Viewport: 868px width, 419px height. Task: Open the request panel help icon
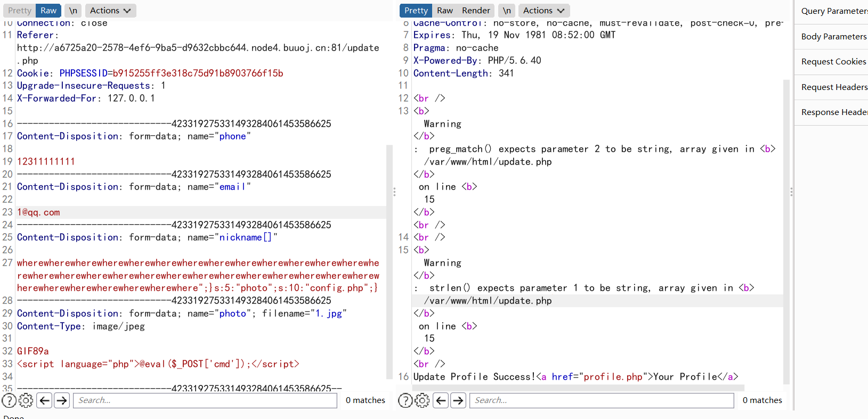click(9, 400)
